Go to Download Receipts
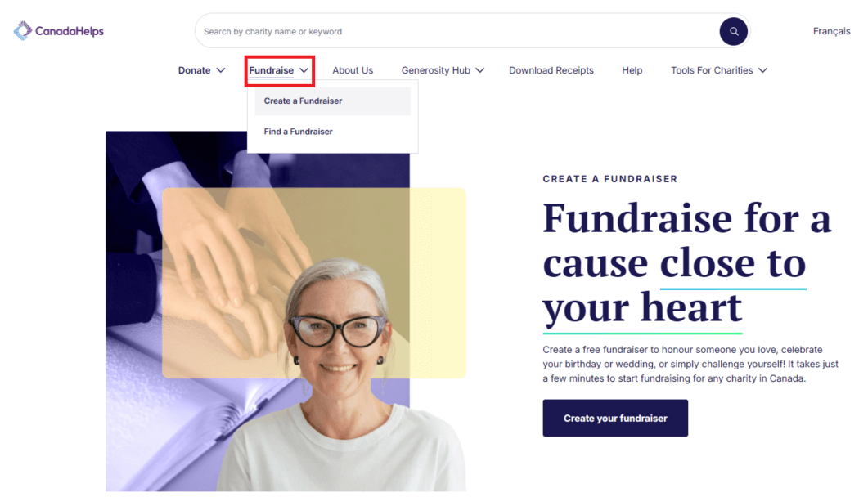Screen dimensions: 868x497 [x=551, y=70]
